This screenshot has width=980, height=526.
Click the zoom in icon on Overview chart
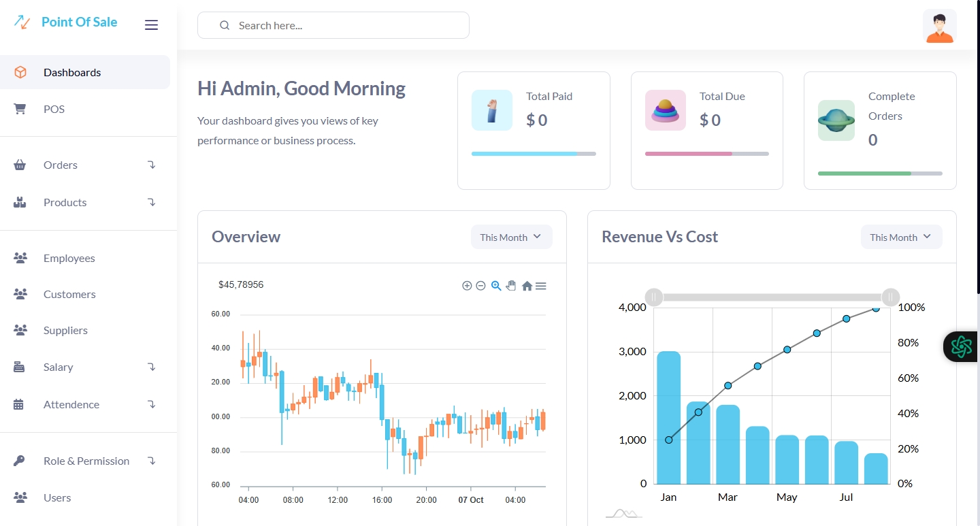(467, 286)
